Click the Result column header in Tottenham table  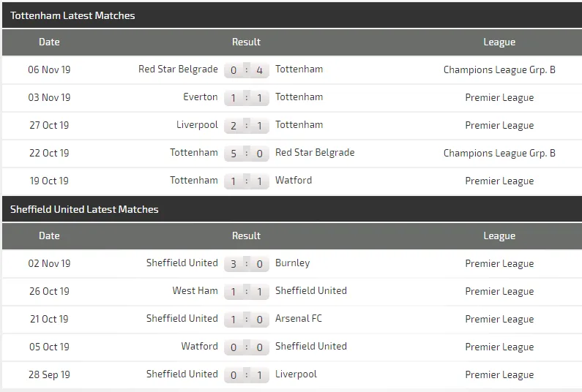coord(246,42)
